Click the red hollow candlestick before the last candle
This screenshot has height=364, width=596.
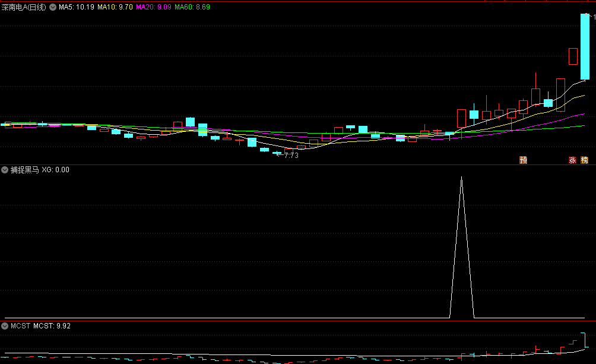573,56
